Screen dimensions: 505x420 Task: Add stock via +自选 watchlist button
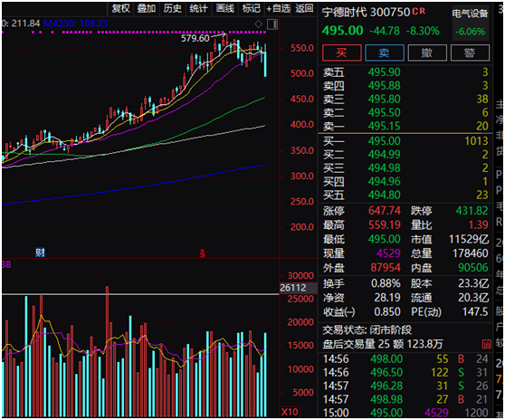point(278,8)
